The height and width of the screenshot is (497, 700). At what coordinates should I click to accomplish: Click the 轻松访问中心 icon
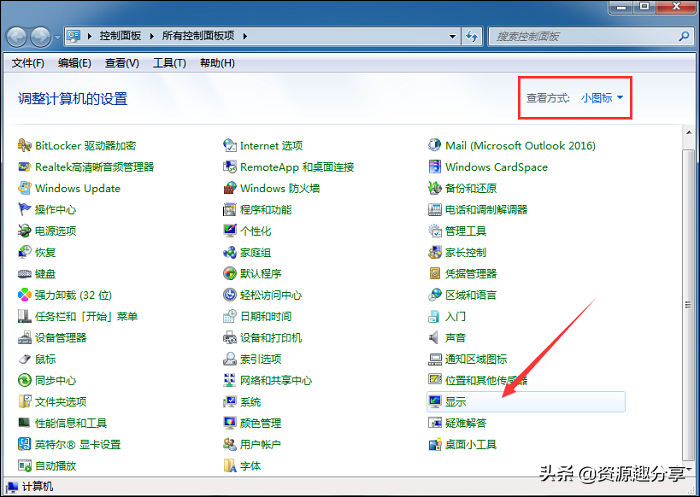229,295
